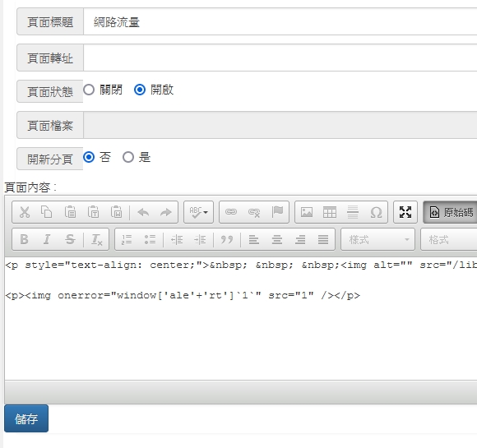Toggle Bold formatting
This screenshot has height=448, width=477.
[x=25, y=240]
